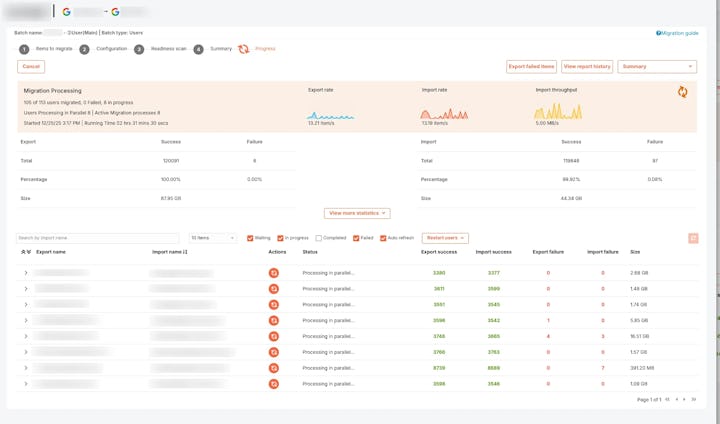
Task: Click action icon for the 391.23 MB row
Action: pyautogui.click(x=274, y=368)
